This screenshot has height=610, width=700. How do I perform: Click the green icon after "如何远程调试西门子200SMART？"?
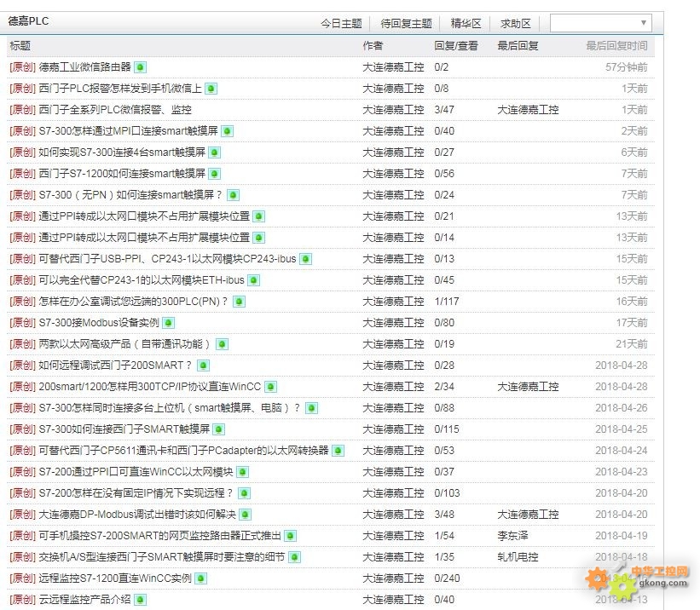(x=203, y=365)
